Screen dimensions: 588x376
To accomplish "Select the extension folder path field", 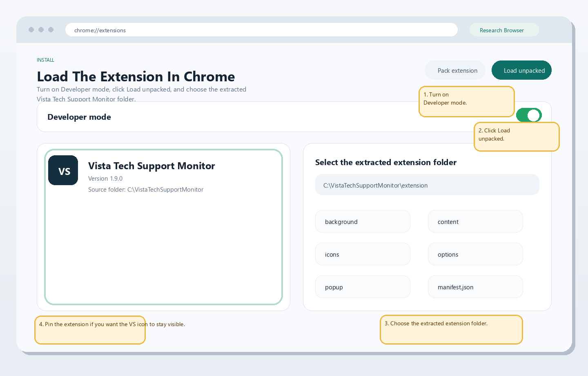I will point(427,185).
